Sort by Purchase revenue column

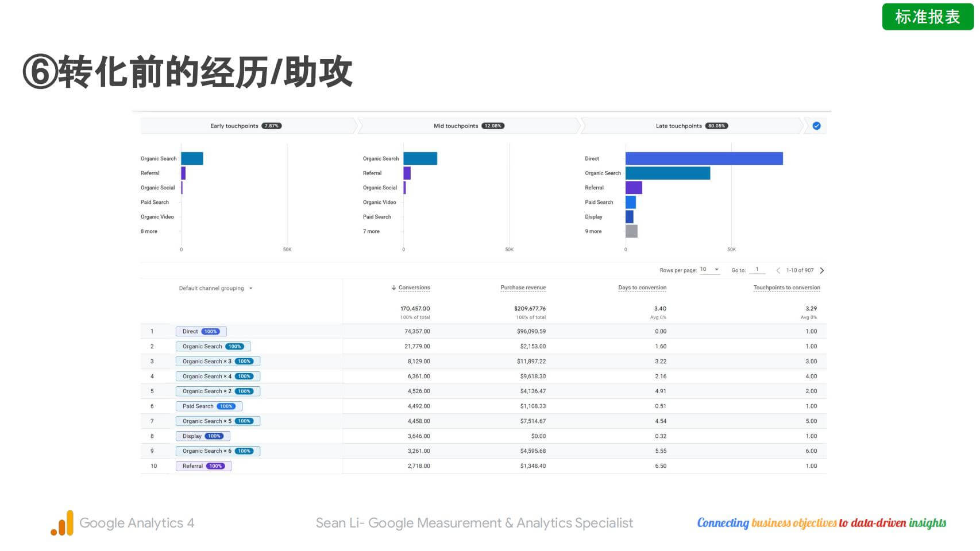(x=523, y=288)
